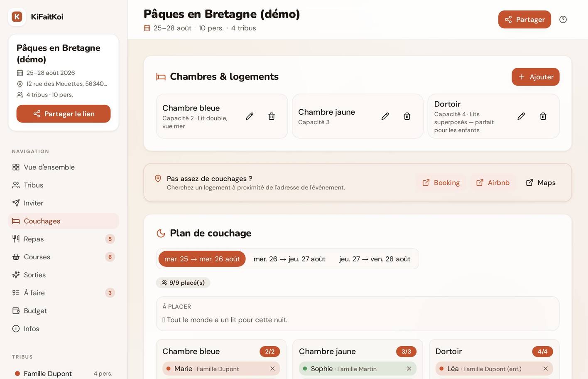The height and width of the screenshot is (379, 588).
Task: Click the Partager le lien button
Action: 64,114
